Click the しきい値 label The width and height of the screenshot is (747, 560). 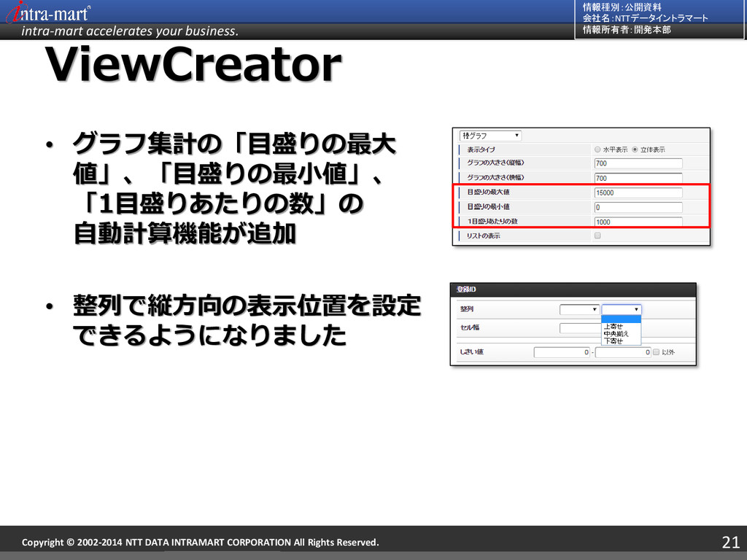coord(472,352)
